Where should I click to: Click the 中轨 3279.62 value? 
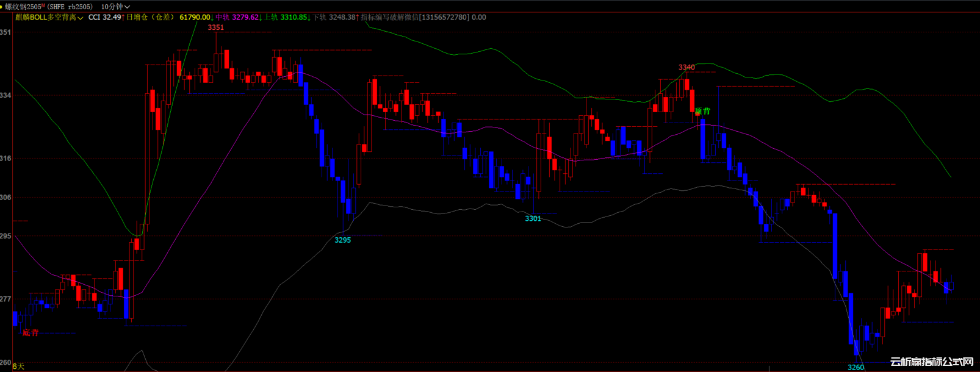pyautogui.click(x=237, y=17)
